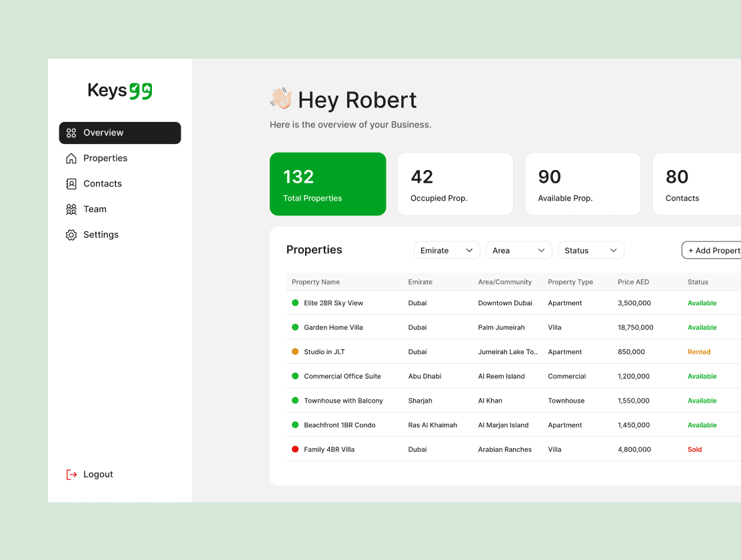Viewport: 741px width, 560px height.
Task: Click the Overview grid icon
Action: pos(71,133)
